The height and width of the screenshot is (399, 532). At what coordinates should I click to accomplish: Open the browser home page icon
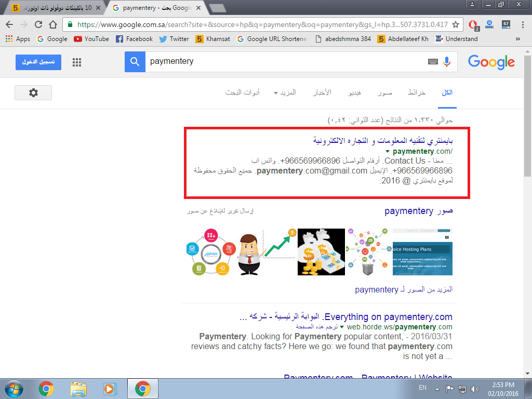(x=53, y=24)
